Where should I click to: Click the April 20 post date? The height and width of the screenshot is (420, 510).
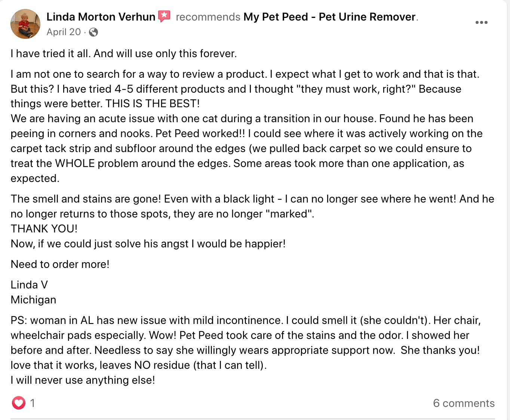64,32
